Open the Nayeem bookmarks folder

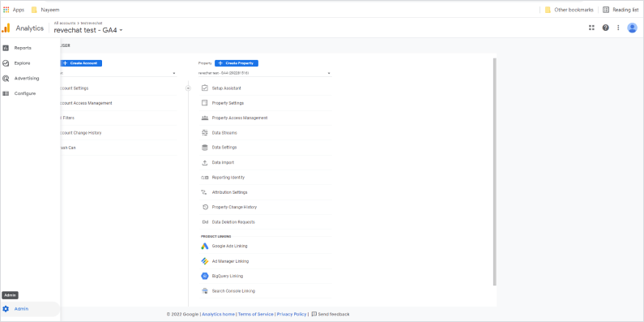45,10
